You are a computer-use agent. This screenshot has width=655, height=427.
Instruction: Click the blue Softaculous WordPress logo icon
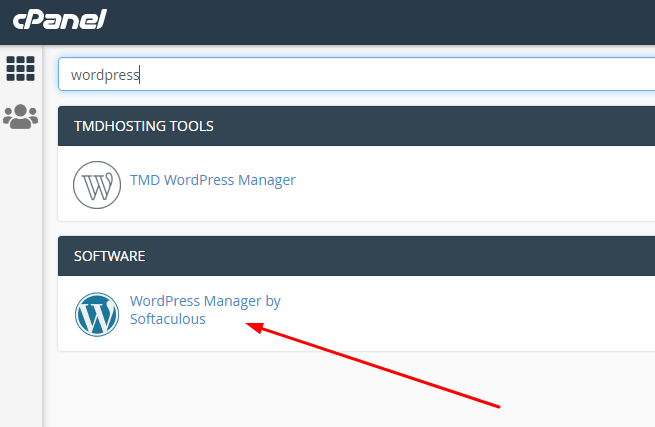coord(97,314)
